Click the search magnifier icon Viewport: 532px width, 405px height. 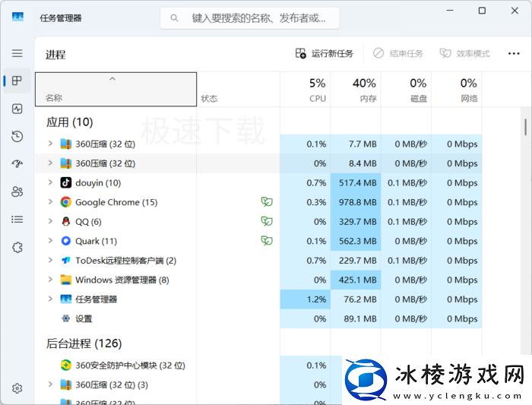pyautogui.click(x=174, y=18)
